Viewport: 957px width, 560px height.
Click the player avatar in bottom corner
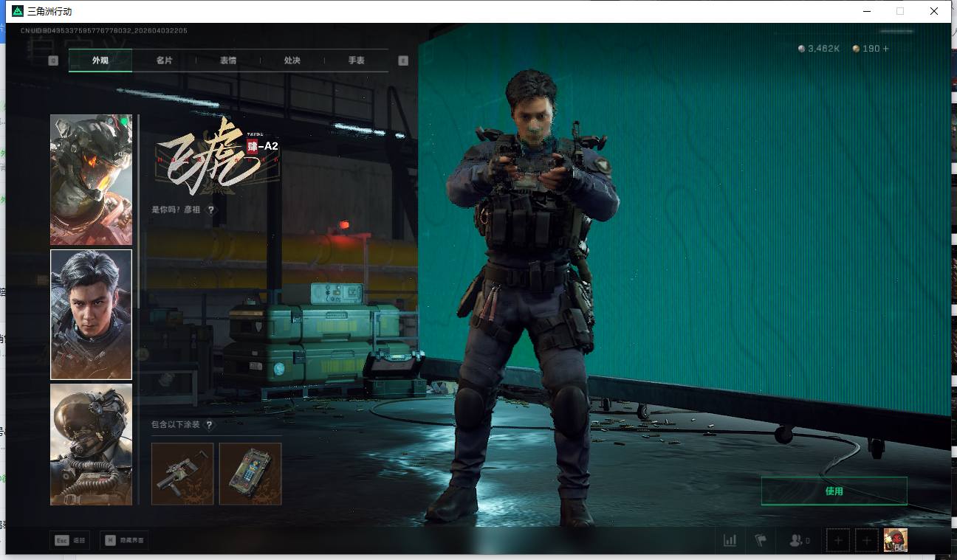[x=896, y=541]
